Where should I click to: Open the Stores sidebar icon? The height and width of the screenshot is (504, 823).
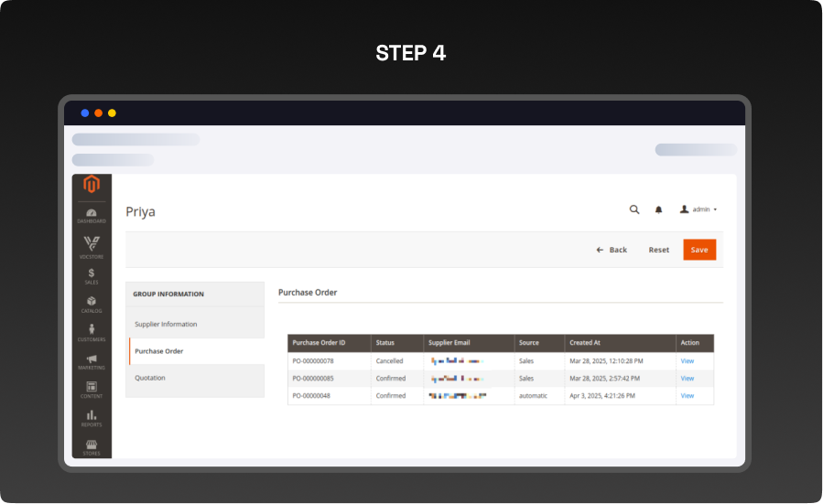[x=92, y=446]
